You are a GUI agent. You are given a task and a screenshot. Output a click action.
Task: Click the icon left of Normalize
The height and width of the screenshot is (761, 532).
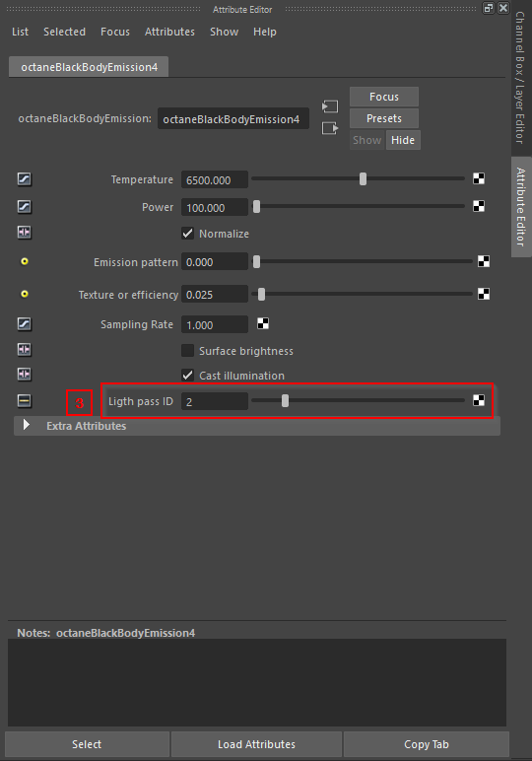pos(25,233)
